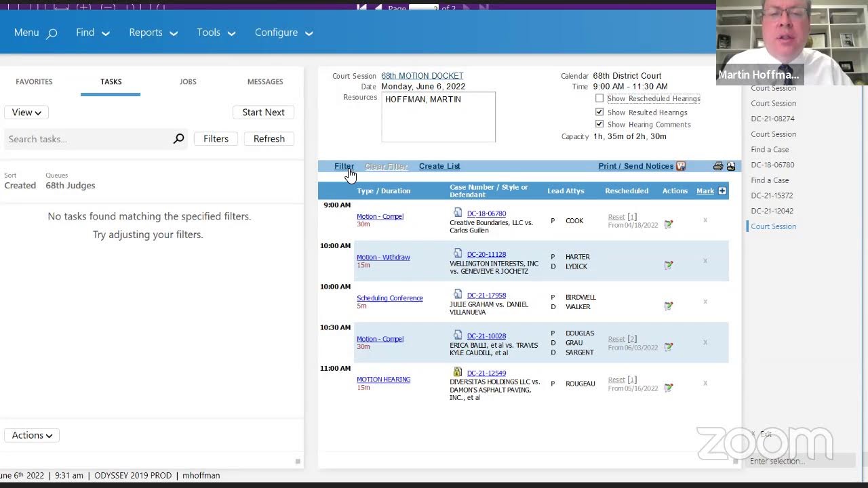Click the icon right of the printer

coord(730,166)
